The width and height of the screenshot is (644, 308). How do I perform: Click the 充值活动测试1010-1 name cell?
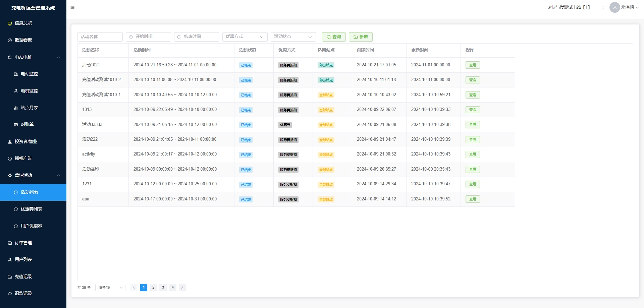point(103,95)
